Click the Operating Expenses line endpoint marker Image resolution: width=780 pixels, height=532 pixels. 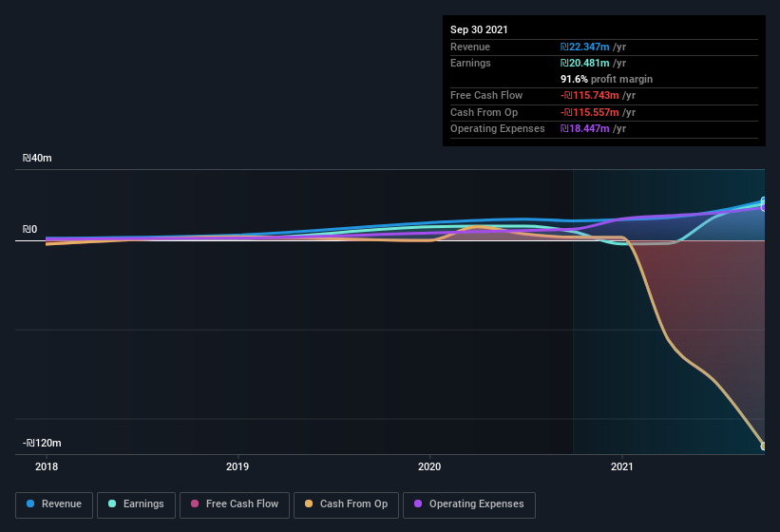[764, 208]
